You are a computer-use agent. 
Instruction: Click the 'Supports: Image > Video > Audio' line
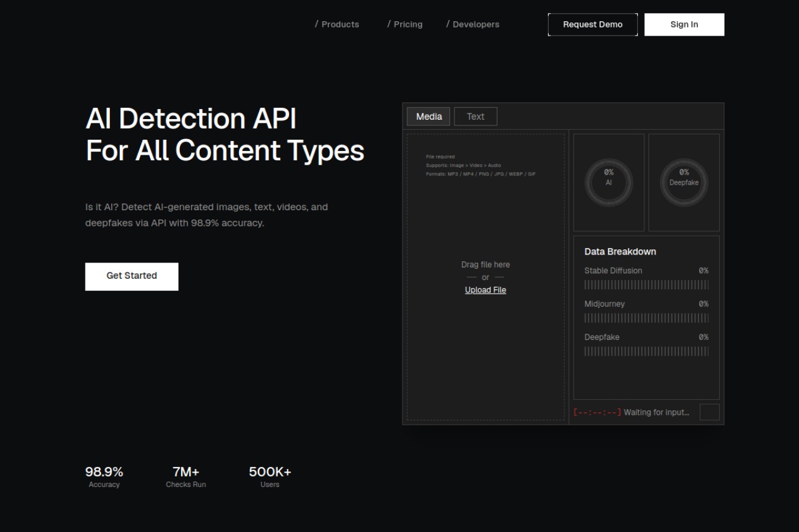(464, 165)
